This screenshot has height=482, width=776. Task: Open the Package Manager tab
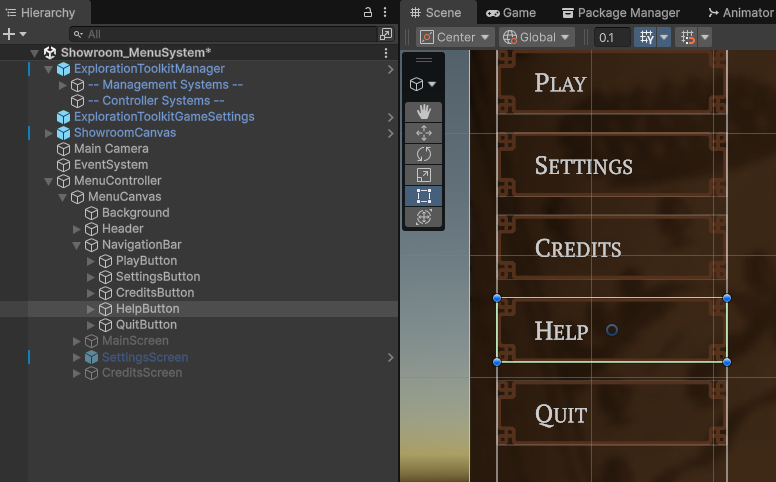point(620,13)
